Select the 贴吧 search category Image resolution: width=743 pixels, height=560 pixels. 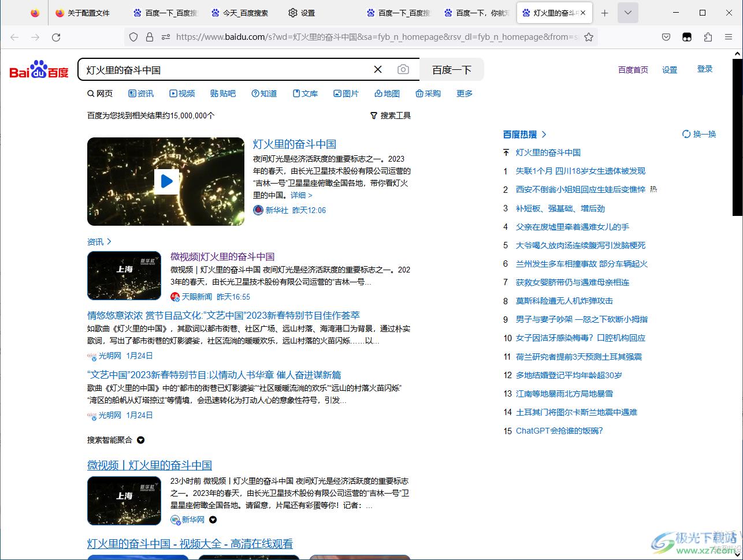pyautogui.click(x=223, y=94)
